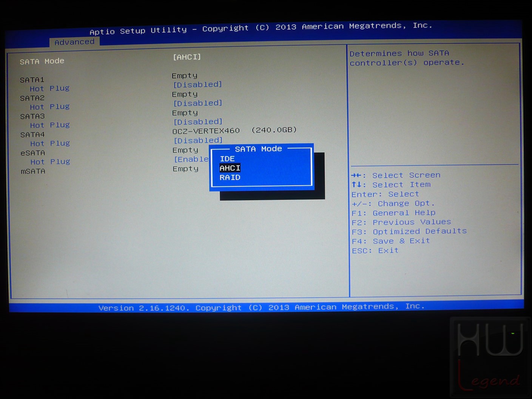The image size is (532, 399).
Task: Click the Select Screen arrows hint
Action: (x=396, y=175)
